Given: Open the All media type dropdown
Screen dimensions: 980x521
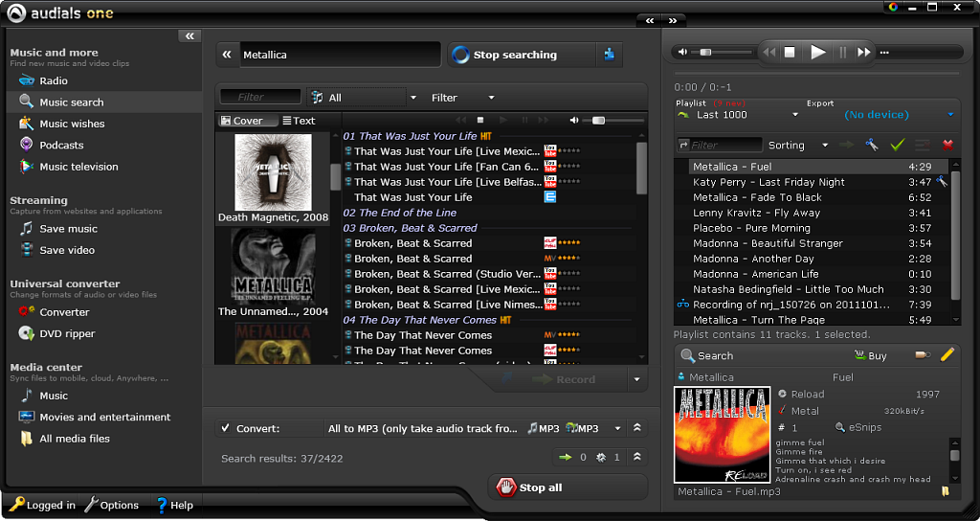Looking at the screenshot, I should (363, 98).
